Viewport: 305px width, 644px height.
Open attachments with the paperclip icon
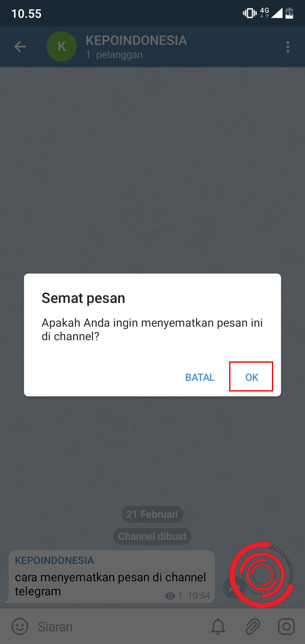pos(252,626)
